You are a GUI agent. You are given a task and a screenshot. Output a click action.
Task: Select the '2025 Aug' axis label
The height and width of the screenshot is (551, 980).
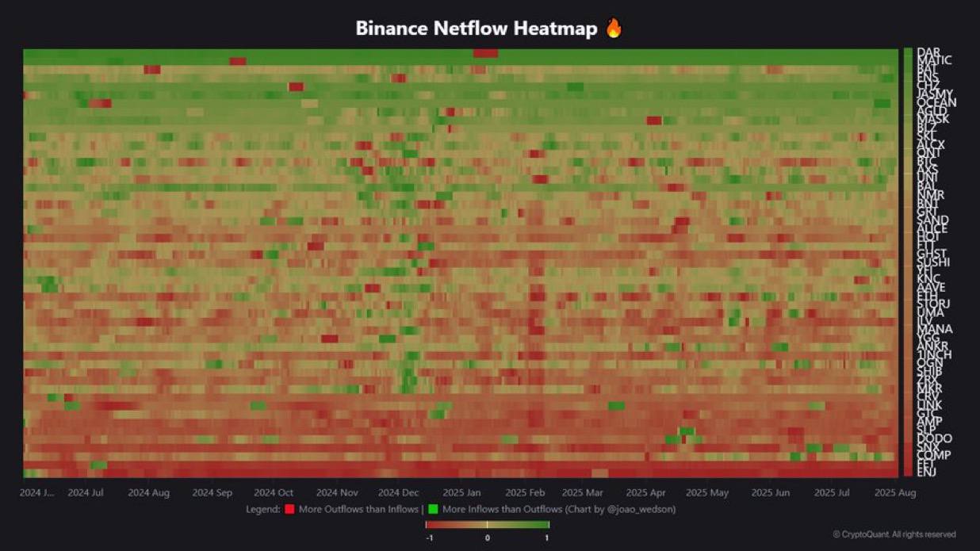click(x=895, y=492)
